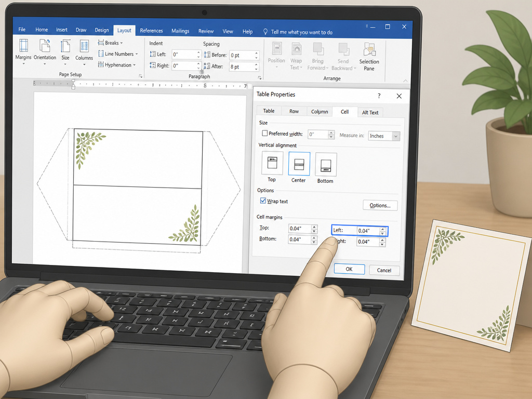Click the Indent Left value field

click(183, 54)
